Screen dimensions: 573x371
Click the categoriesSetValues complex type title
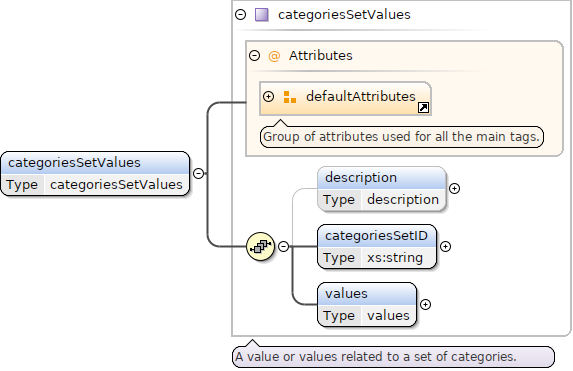tap(344, 15)
